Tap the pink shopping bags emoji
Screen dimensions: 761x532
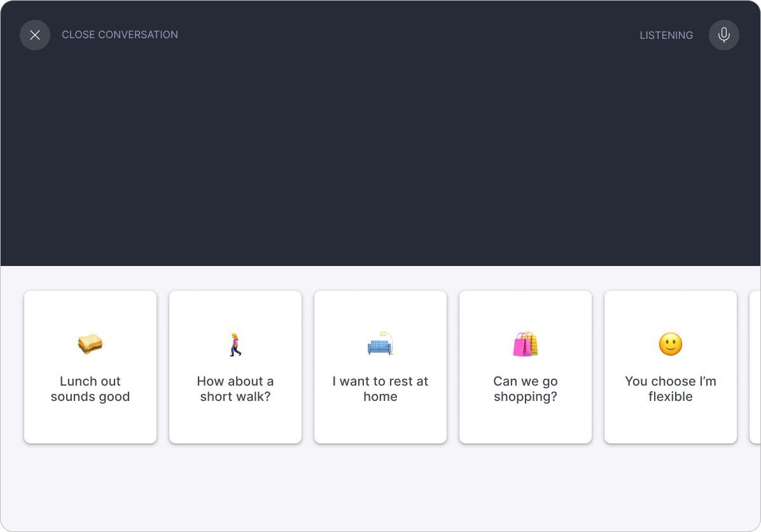click(526, 344)
